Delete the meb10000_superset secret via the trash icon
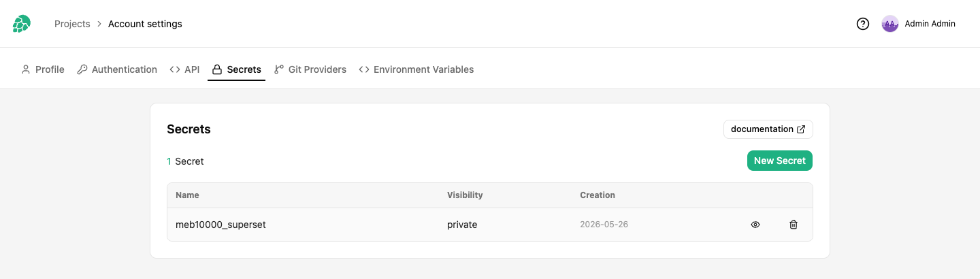Image resolution: width=980 pixels, height=279 pixels. 794,225
